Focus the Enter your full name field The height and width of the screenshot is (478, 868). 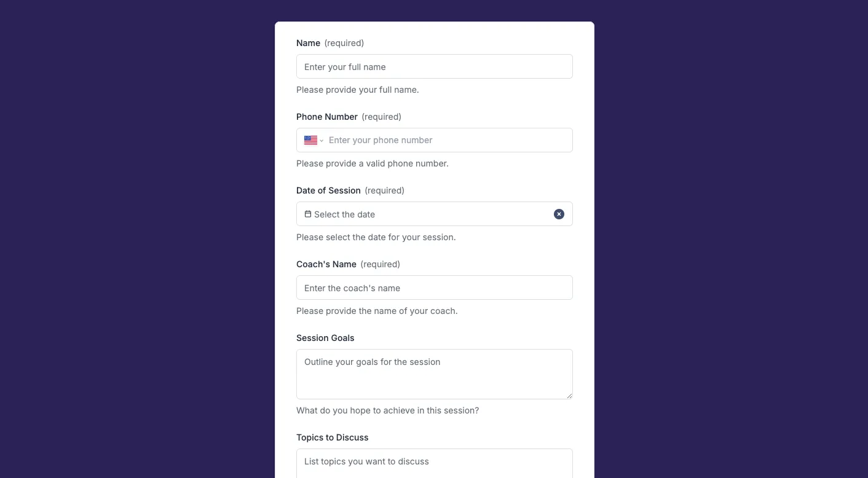(434, 66)
